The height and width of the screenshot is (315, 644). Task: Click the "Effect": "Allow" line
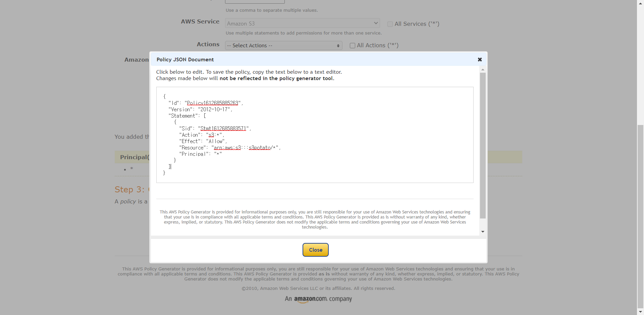203,141
